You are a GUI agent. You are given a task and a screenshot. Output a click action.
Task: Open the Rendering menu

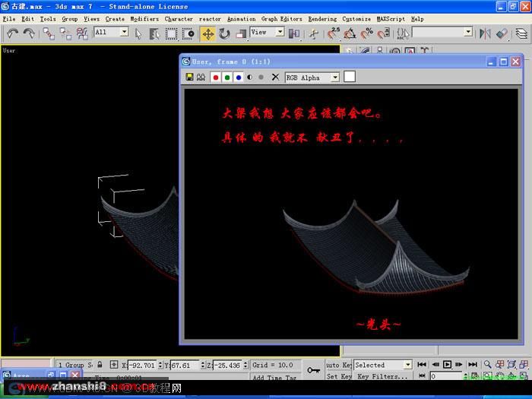pyautogui.click(x=322, y=19)
